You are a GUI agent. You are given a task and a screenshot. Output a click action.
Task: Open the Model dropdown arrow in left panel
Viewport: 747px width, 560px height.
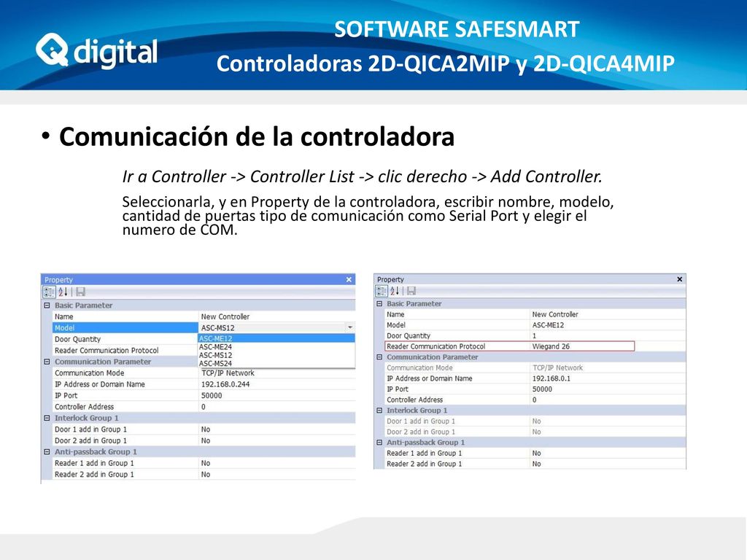tap(350, 327)
